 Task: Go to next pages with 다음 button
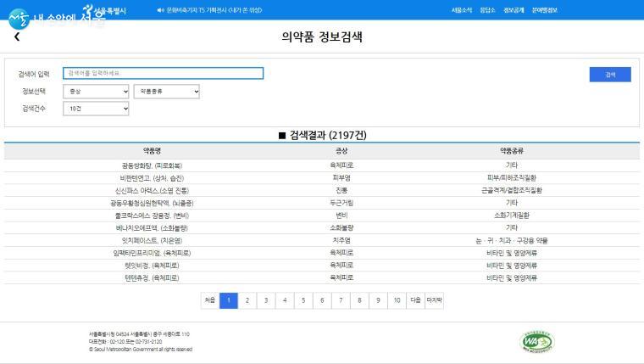[416, 300]
